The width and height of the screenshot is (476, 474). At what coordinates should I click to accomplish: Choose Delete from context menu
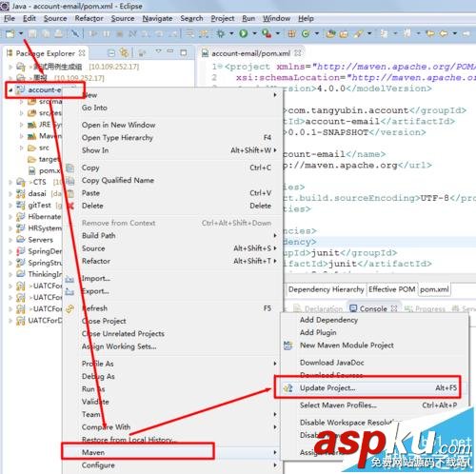coord(171,206)
